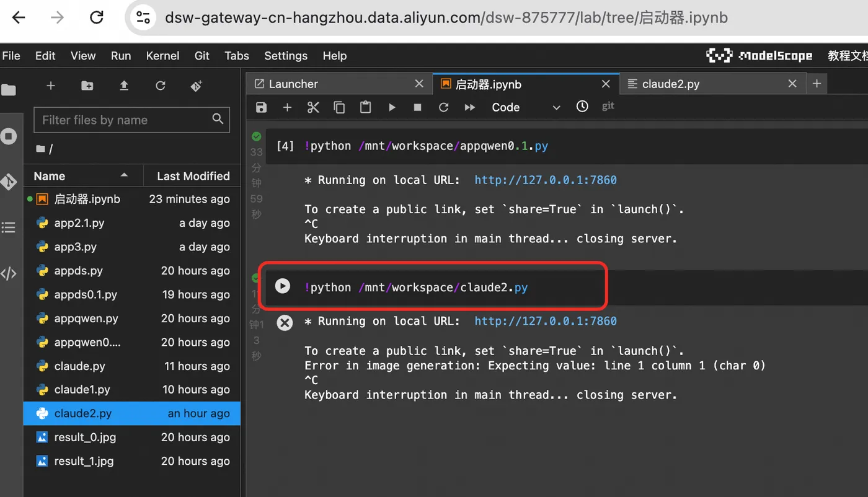Open the Kernel menu
Image resolution: width=868 pixels, height=497 pixels.
(x=162, y=56)
